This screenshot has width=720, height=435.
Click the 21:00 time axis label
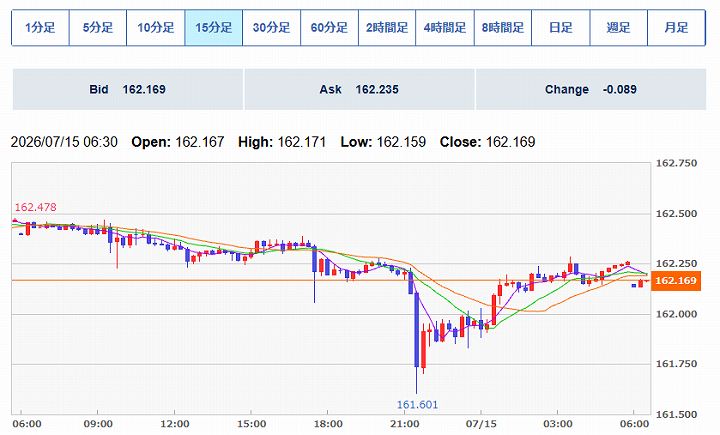[x=405, y=424]
